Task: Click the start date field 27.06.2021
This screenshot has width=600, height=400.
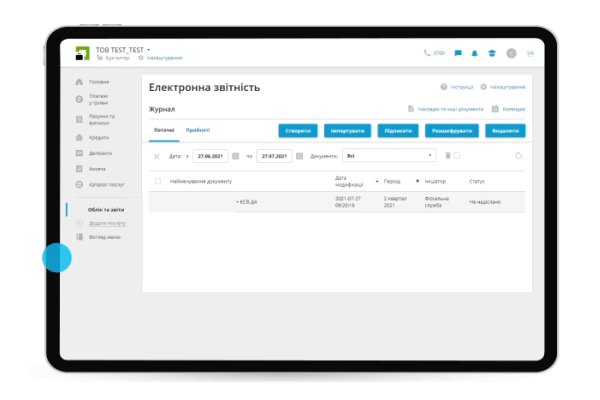Action: (210, 156)
